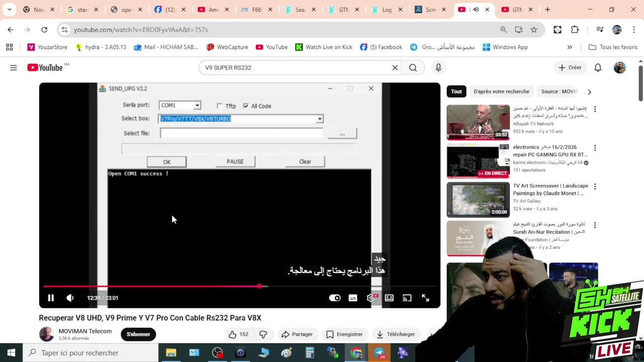This screenshot has height=362, width=644.
Task: Share video with Partager button
Action: [x=297, y=334]
